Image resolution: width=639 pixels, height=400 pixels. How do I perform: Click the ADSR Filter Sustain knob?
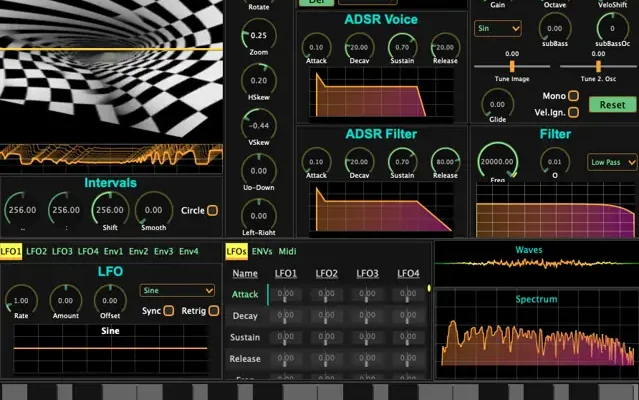tap(402, 162)
